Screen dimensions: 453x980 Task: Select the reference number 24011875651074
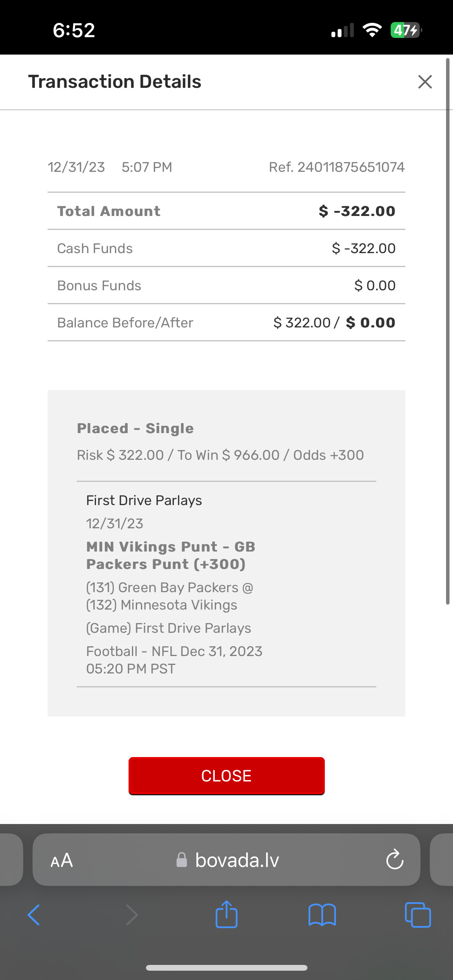[x=350, y=167]
